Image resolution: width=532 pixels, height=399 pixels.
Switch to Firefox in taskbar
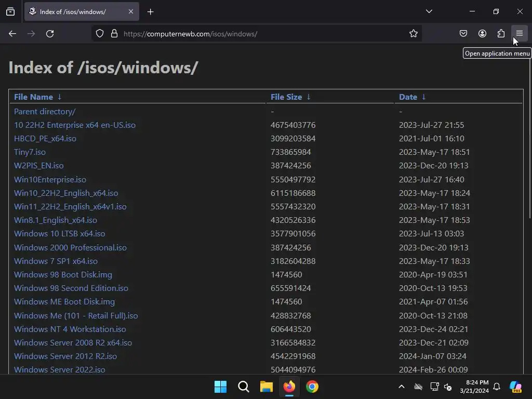289,387
